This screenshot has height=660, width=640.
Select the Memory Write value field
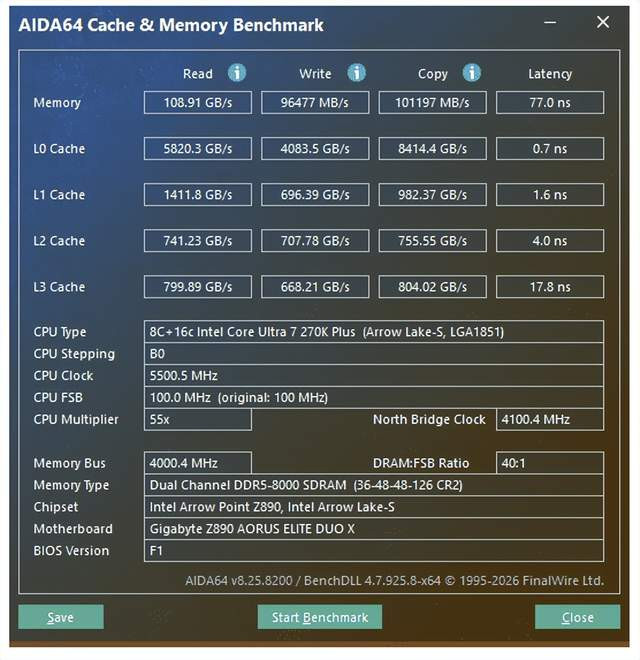(315, 103)
